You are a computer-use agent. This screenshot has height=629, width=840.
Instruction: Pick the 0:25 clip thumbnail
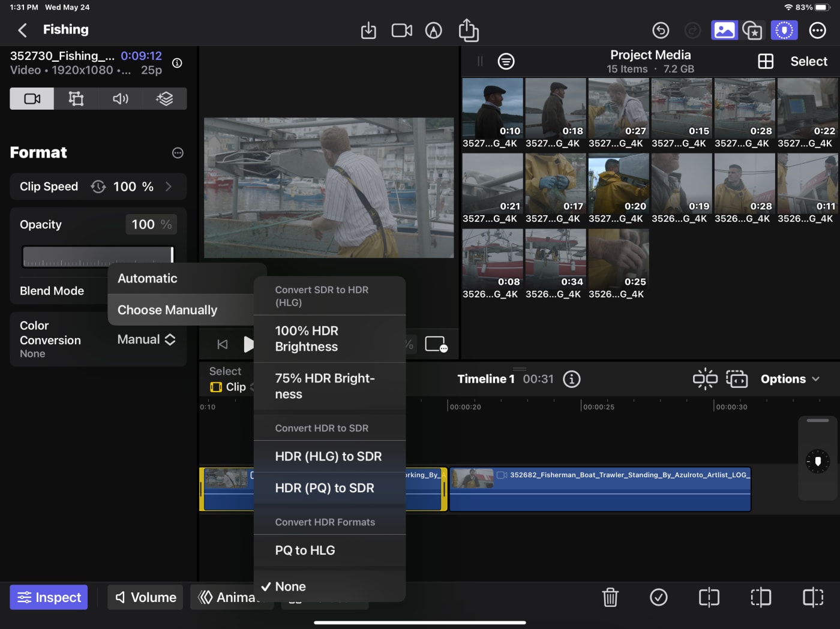(619, 259)
